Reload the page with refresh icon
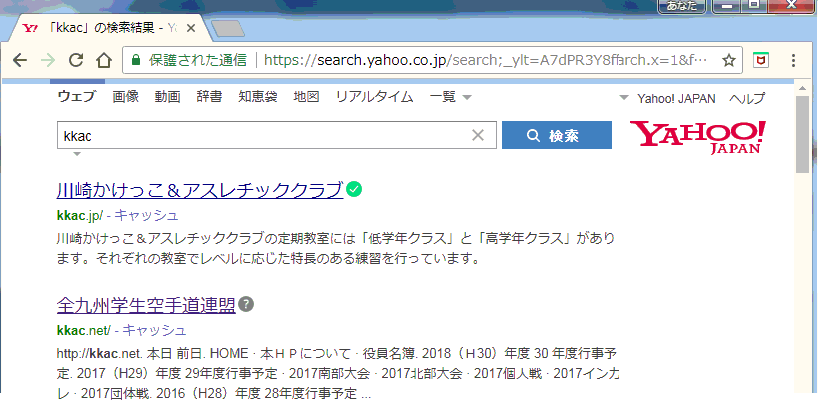Image resolution: width=818 pixels, height=407 pixels. 75,60
